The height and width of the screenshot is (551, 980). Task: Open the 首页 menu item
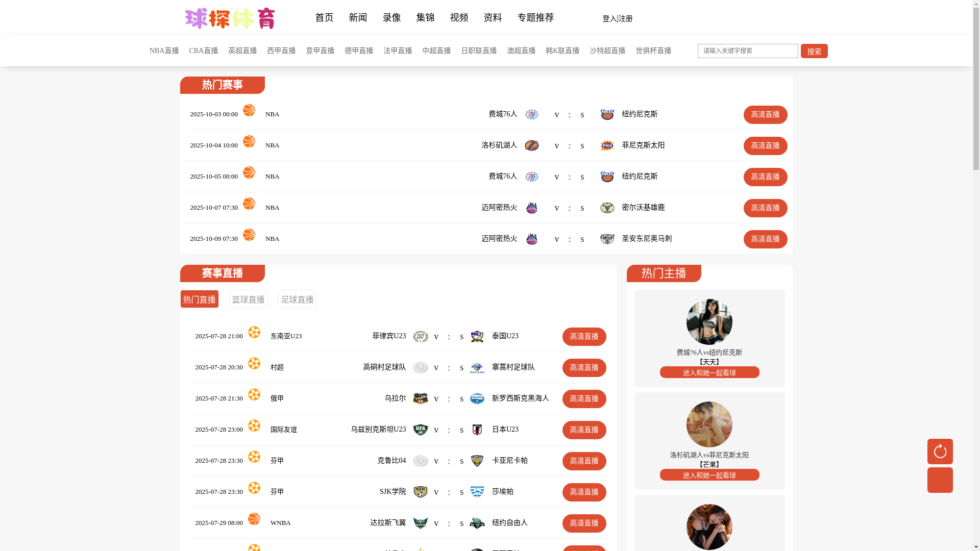click(x=324, y=18)
